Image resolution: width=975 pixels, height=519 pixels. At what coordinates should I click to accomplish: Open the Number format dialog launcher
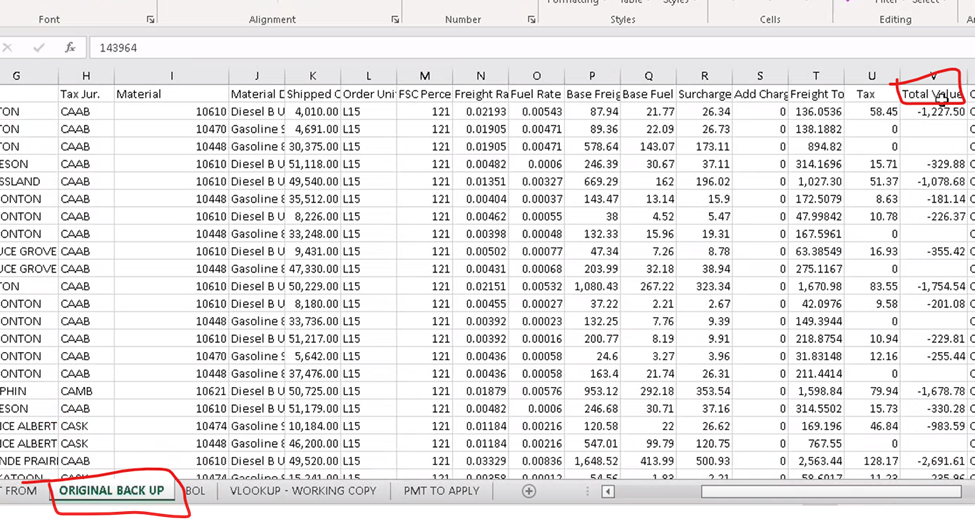[532, 20]
